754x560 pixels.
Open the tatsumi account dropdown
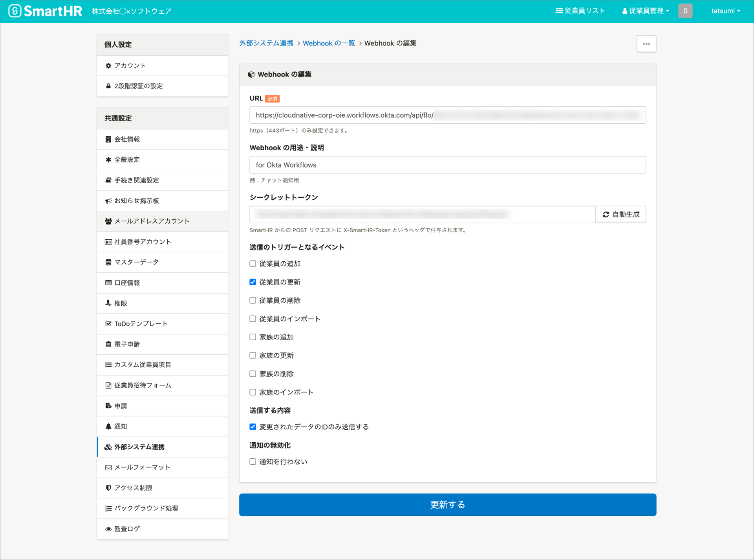[725, 11]
